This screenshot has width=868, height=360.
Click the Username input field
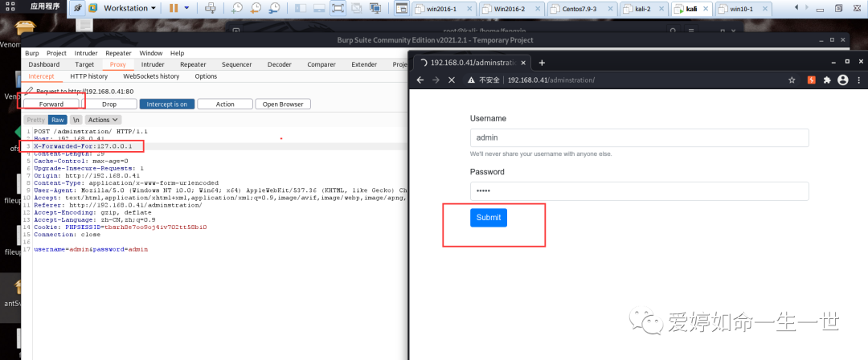click(x=640, y=138)
